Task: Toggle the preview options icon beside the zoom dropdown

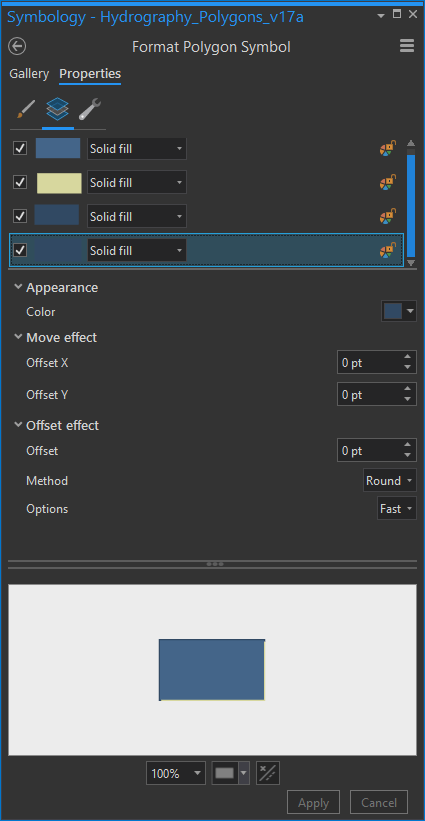Action: [268, 773]
